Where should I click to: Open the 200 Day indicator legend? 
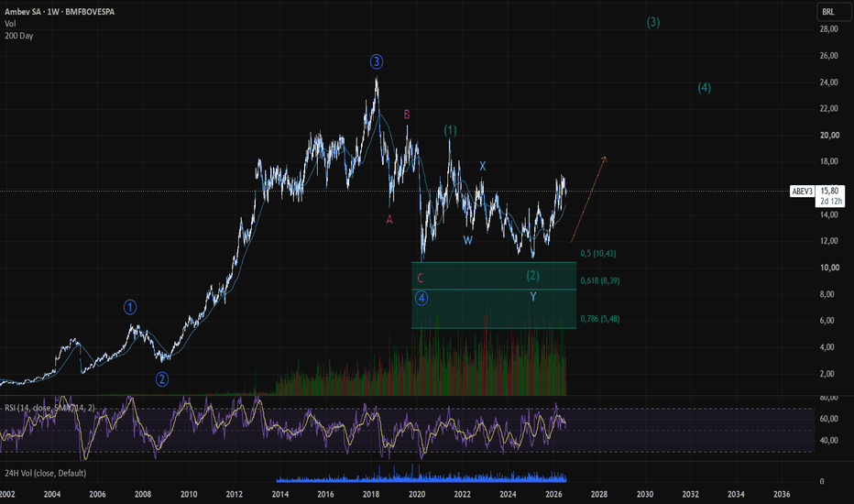(x=19, y=36)
